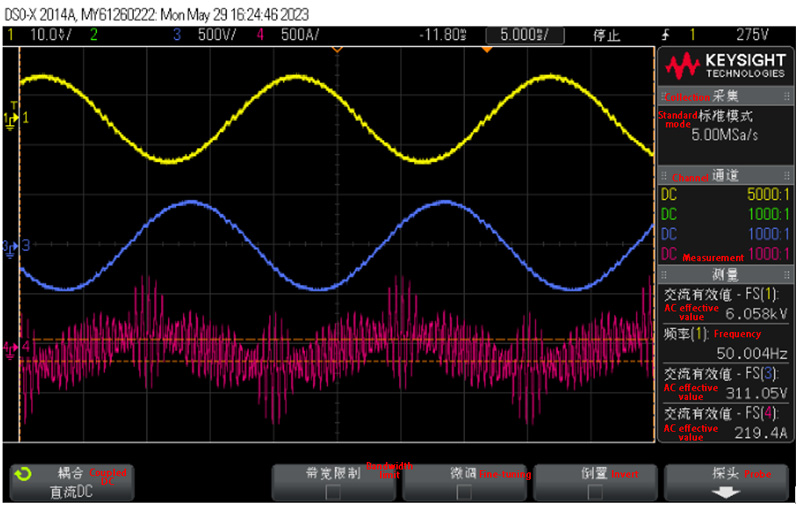
Task: Click the Collection panel header
Action: (726, 96)
